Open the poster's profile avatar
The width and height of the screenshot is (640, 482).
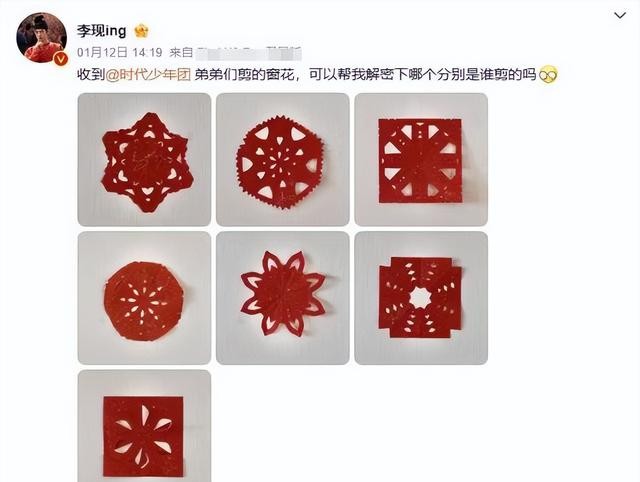click(41, 38)
